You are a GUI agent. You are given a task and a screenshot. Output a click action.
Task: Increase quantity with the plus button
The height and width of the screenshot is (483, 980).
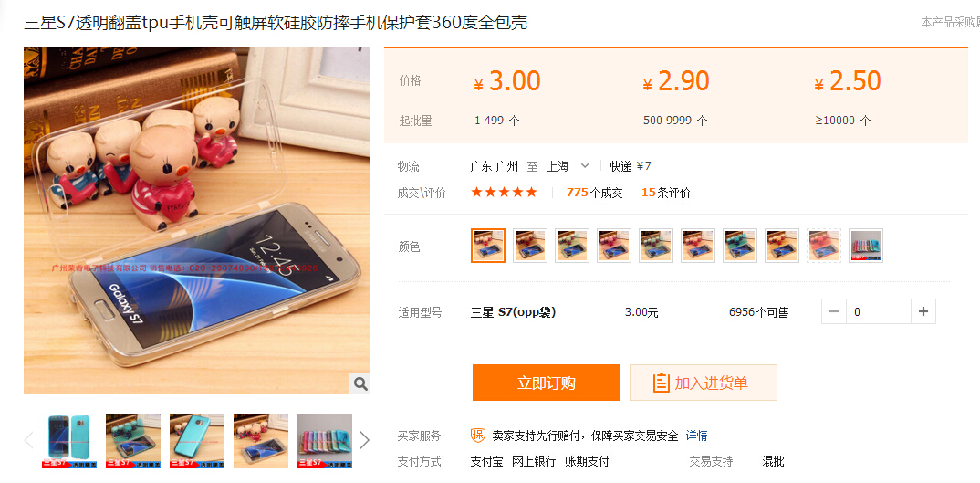click(923, 311)
